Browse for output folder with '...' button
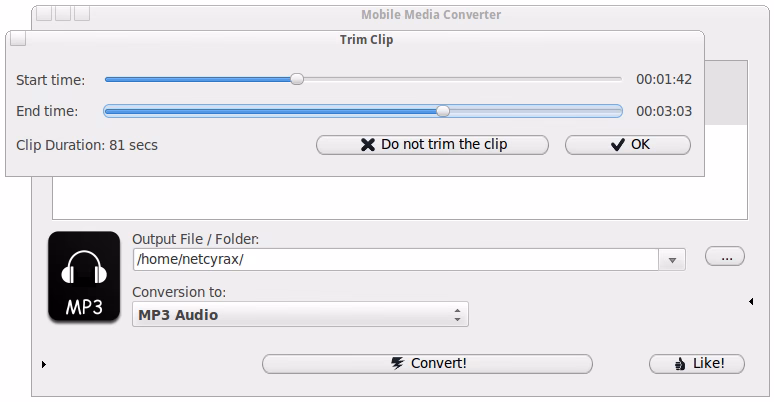 tap(725, 257)
